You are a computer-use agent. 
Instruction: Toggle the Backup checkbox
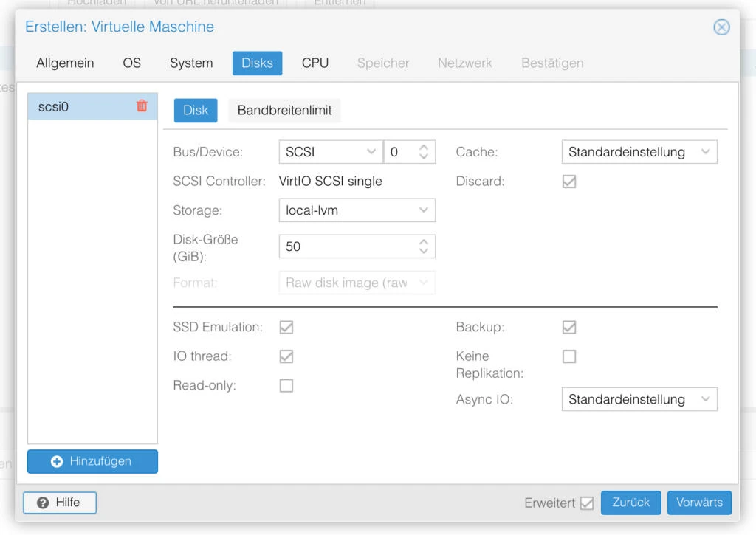[569, 327]
